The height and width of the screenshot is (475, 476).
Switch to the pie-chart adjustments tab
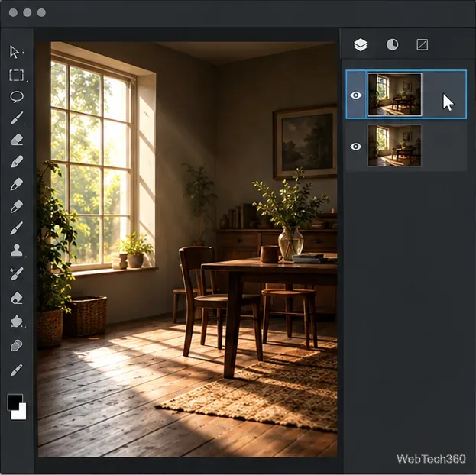(392, 44)
